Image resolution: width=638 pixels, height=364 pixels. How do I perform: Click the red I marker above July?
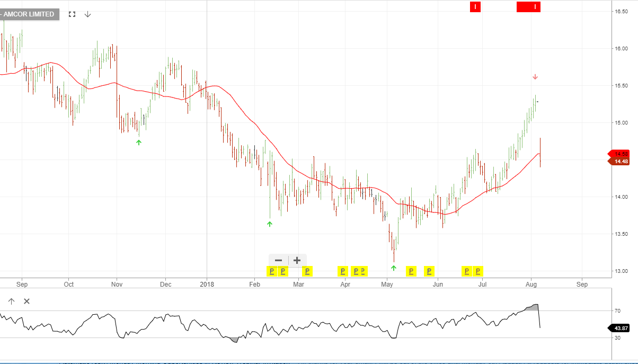click(475, 7)
